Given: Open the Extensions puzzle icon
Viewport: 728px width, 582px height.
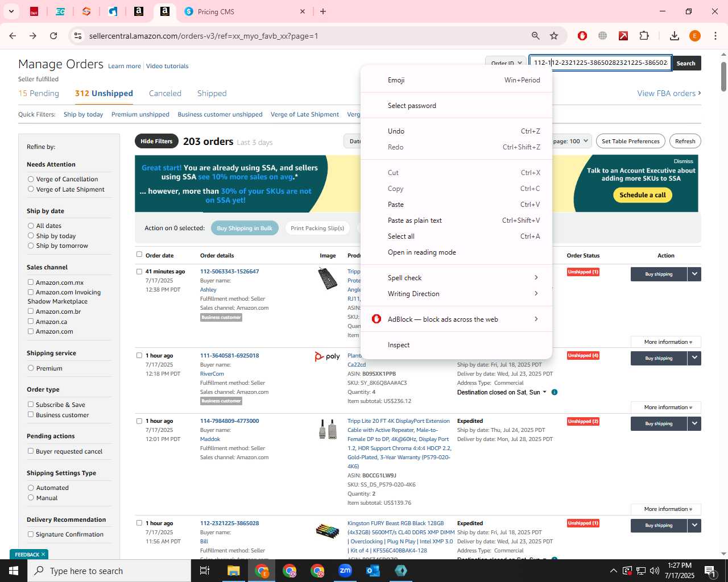Looking at the screenshot, I should pos(644,36).
